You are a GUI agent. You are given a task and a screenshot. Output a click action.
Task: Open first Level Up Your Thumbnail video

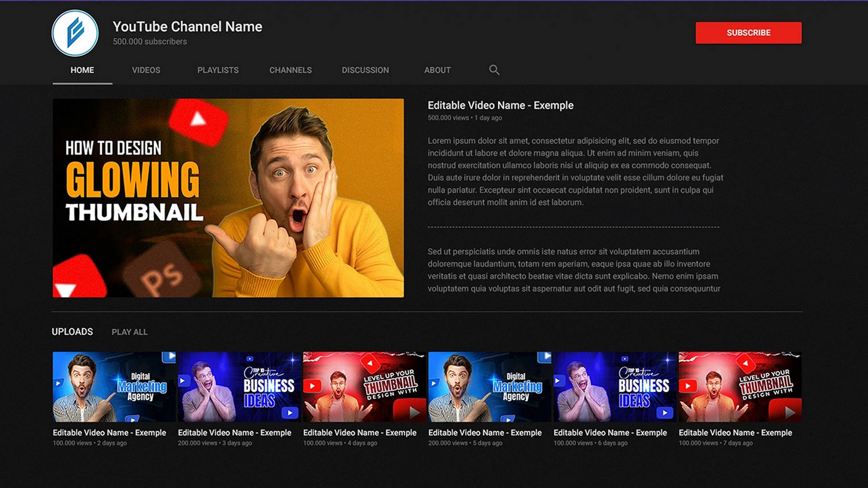click(x=364, y=387)
